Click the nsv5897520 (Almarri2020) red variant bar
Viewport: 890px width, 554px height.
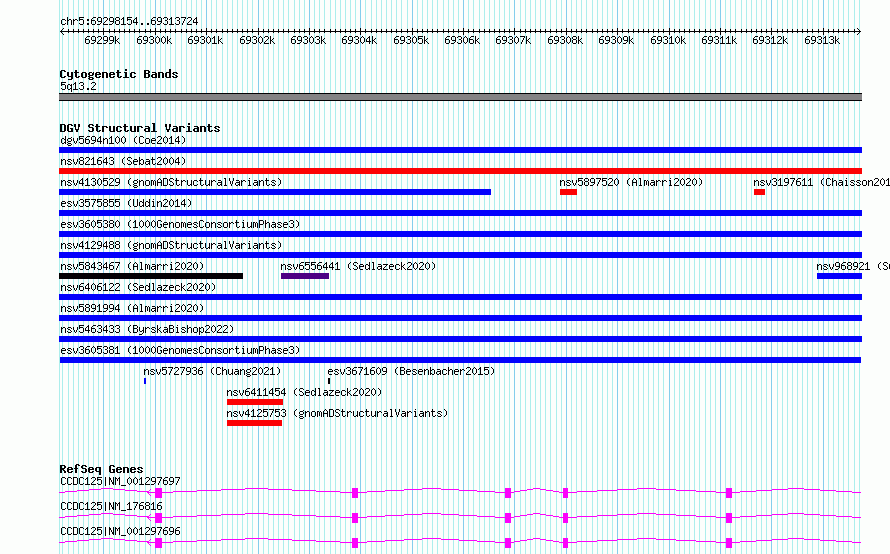[568, 192]
